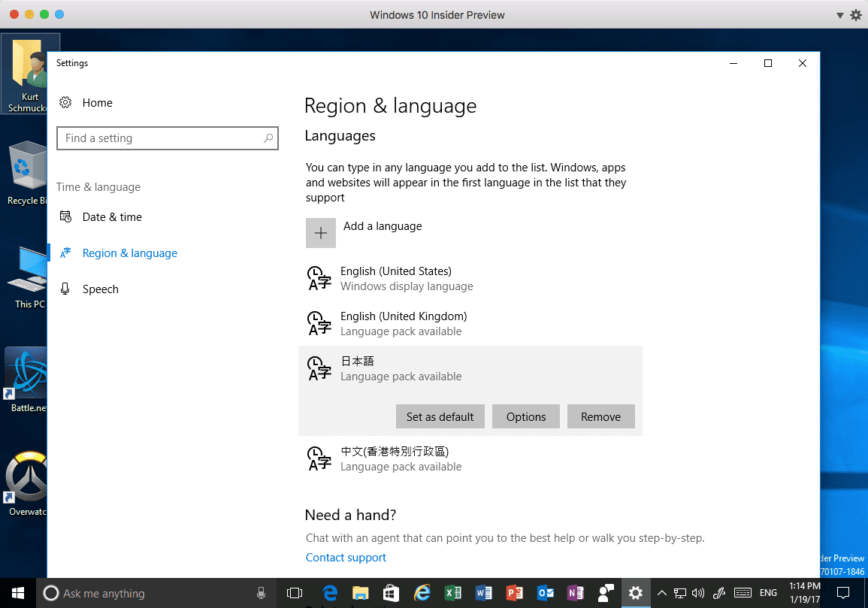Click the Home gear icon in Settings
The image size is (868, 608).
point(65,102)
